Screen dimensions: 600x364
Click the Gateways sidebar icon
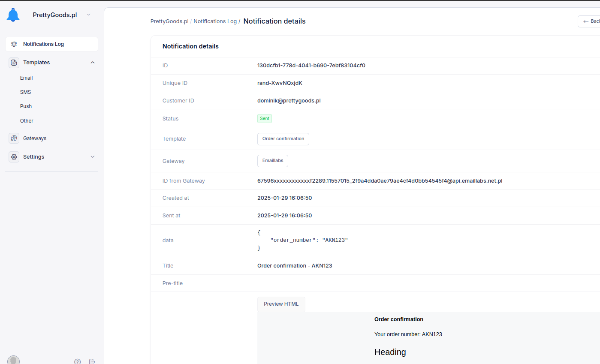click(14, 138)
